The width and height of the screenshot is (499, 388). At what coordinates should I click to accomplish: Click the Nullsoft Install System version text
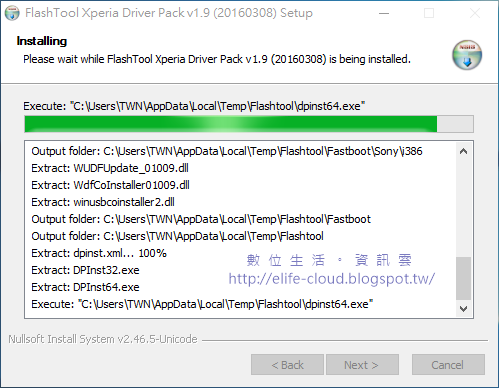pyautogui.click(x=103, y=339)
